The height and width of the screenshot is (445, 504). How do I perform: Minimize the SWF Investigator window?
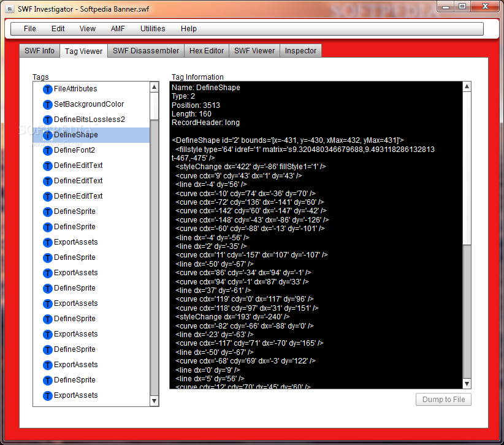[446, 6]
